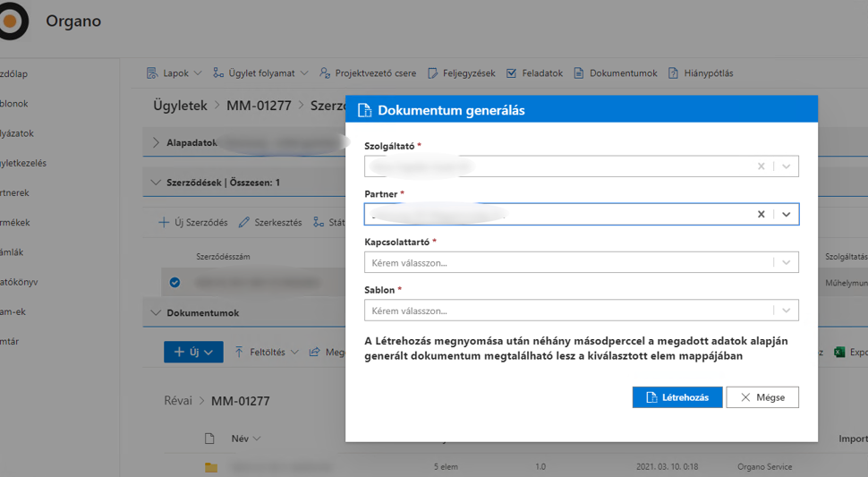The image size is (868, 477).
Task: Click the Organo logo icon
Action: pos(11,21)
